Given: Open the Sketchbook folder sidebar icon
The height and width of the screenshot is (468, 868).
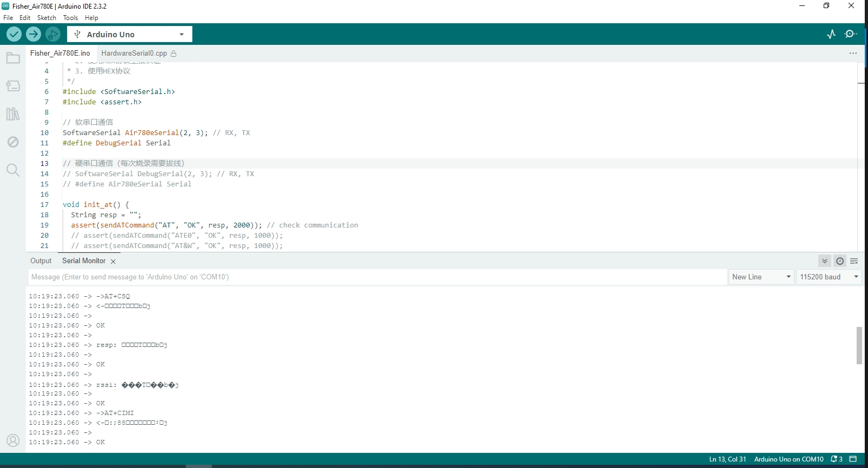Looking at the screenshot, I should [13, 58].
